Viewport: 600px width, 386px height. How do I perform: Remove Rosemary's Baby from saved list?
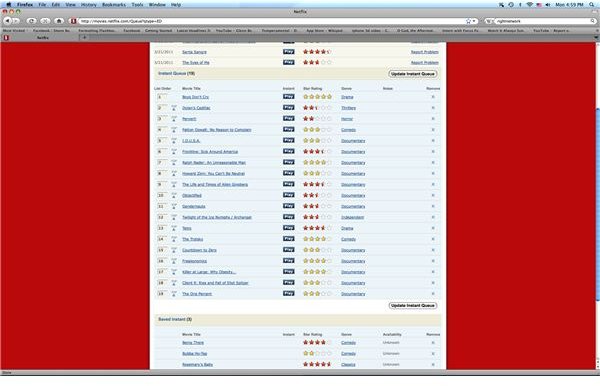click(x=433, y=364)
